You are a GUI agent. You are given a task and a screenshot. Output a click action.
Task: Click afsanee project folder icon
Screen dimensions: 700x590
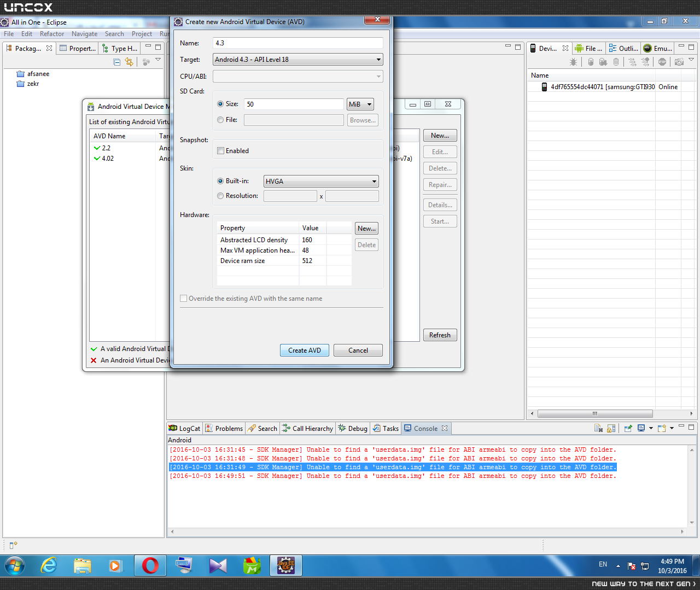coord(21,74)
